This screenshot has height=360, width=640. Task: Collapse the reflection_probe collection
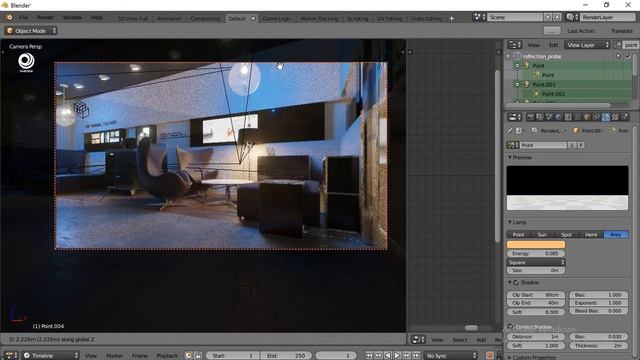[509, 56]
